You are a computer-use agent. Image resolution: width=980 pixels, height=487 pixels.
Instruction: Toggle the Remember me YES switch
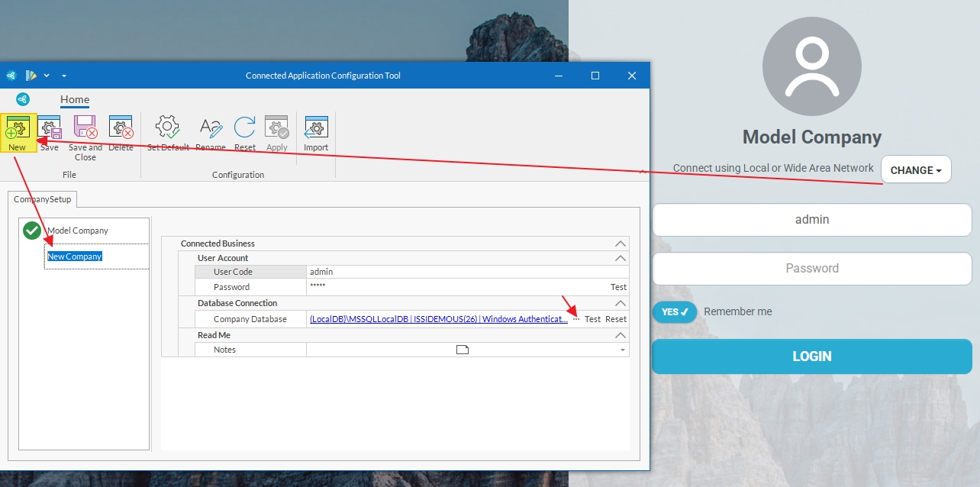675,312
